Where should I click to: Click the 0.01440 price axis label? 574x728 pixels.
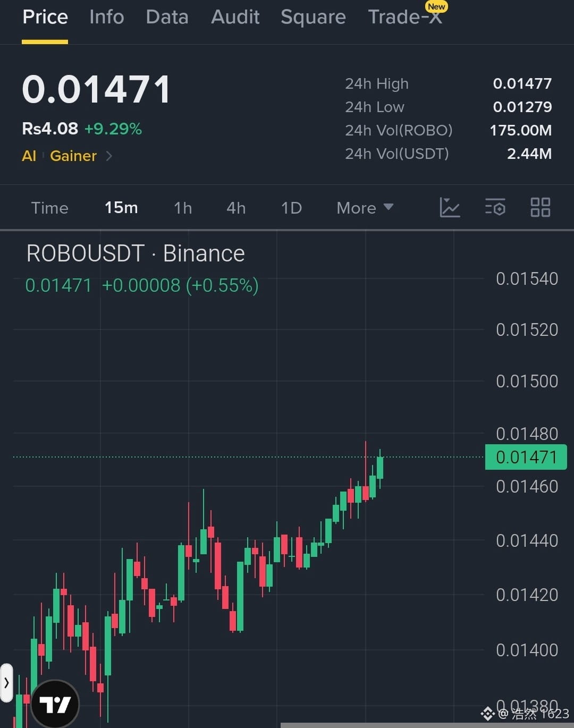527,541
